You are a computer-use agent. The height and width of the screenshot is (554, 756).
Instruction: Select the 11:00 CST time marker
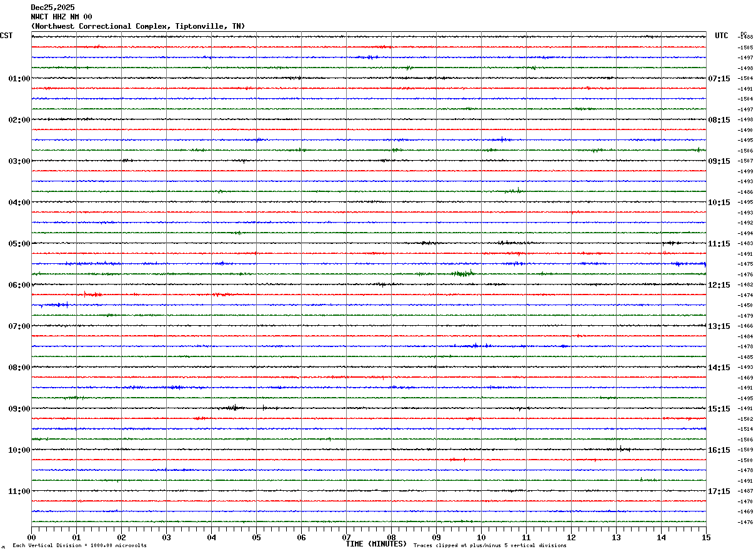click(x=19, y=491)
